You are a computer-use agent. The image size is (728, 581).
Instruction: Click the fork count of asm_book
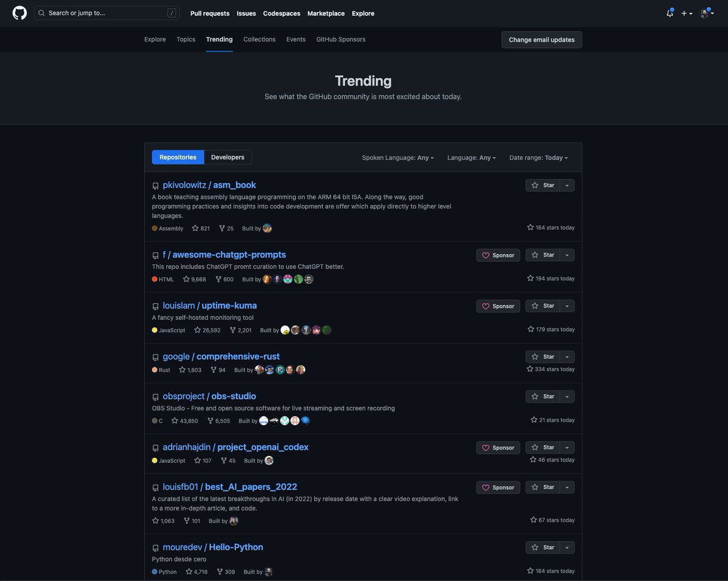[226, 229]
